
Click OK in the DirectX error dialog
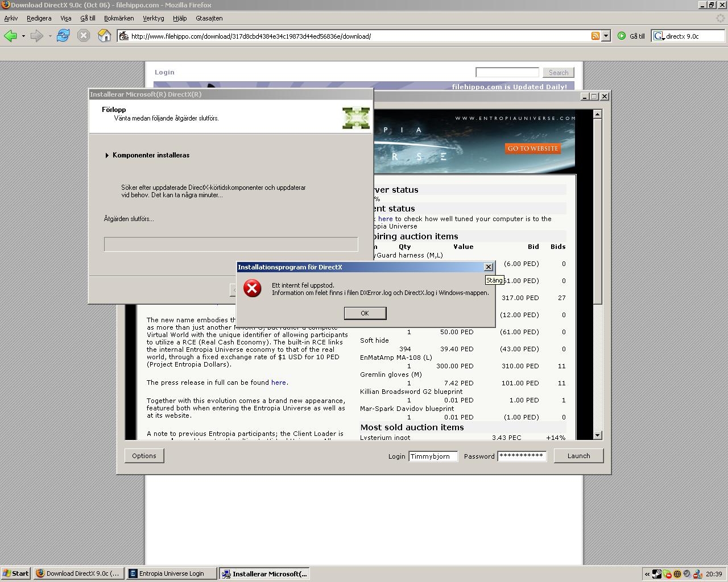pyautogui.click(x=365, y=313)
